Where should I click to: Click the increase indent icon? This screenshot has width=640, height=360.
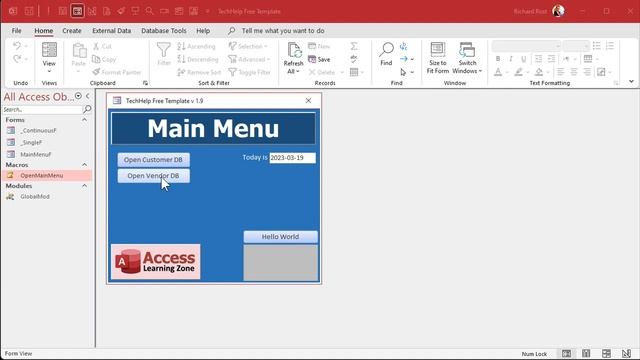pyautogui.click(x=551, y=59)
